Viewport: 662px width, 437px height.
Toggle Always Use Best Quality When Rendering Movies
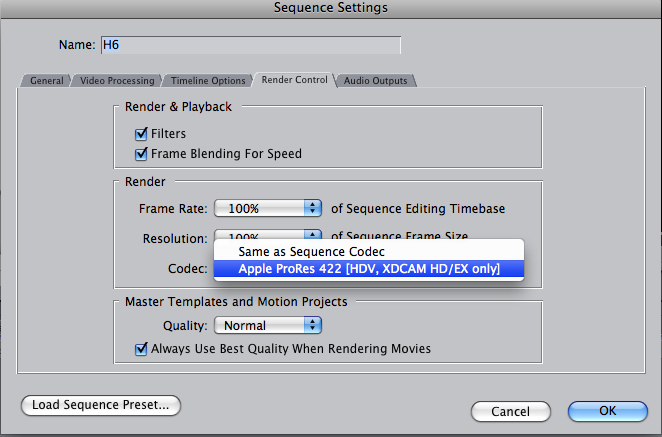tap(141, 349)
